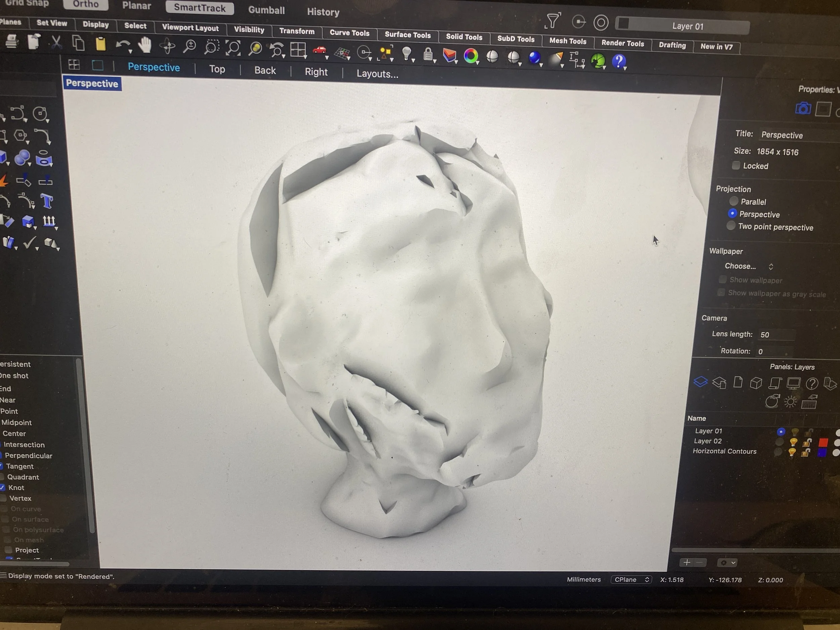Open the Help question mark icon
This screenshot has height=630, width=840.
pos(618,61)
